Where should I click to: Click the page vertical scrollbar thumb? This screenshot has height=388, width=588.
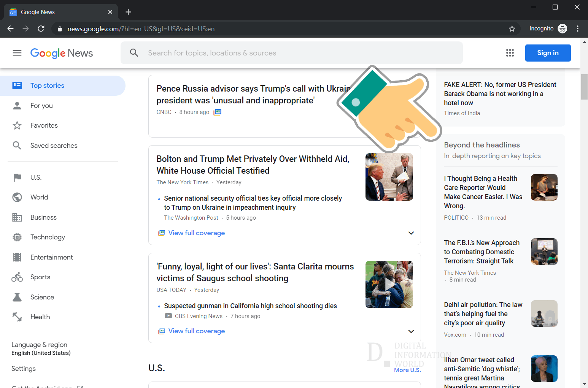point(584,87)
